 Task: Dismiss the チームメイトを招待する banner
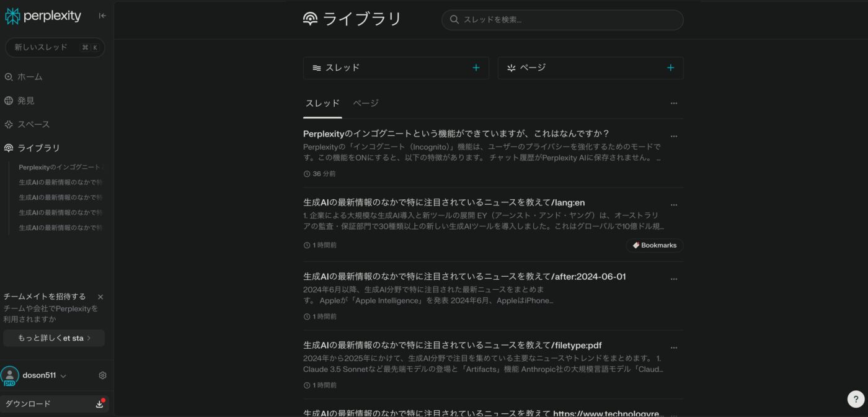100,297
